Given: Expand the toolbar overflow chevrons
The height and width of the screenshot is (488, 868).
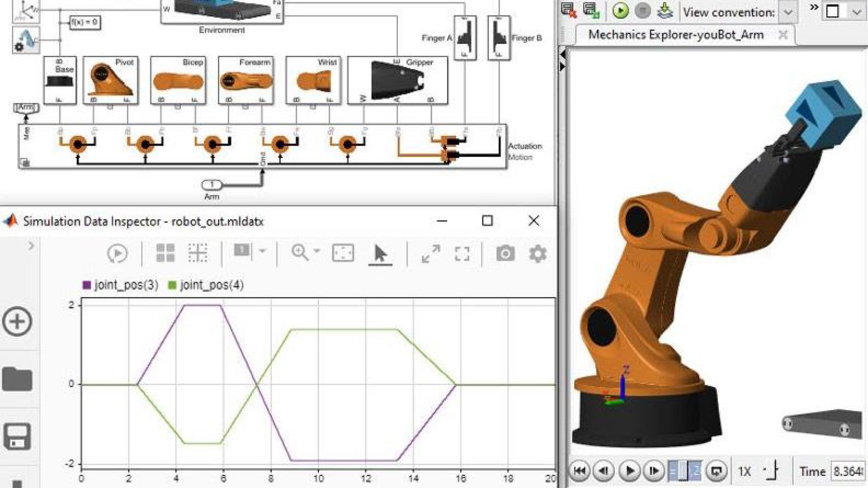Looking at the screenshot, I should click(814, 8).
